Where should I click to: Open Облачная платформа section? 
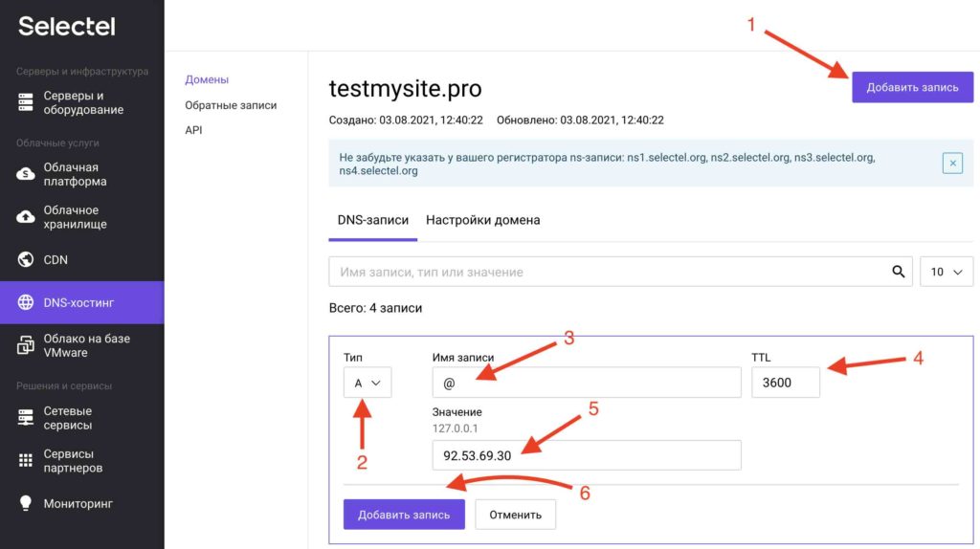tap(82, 174)
